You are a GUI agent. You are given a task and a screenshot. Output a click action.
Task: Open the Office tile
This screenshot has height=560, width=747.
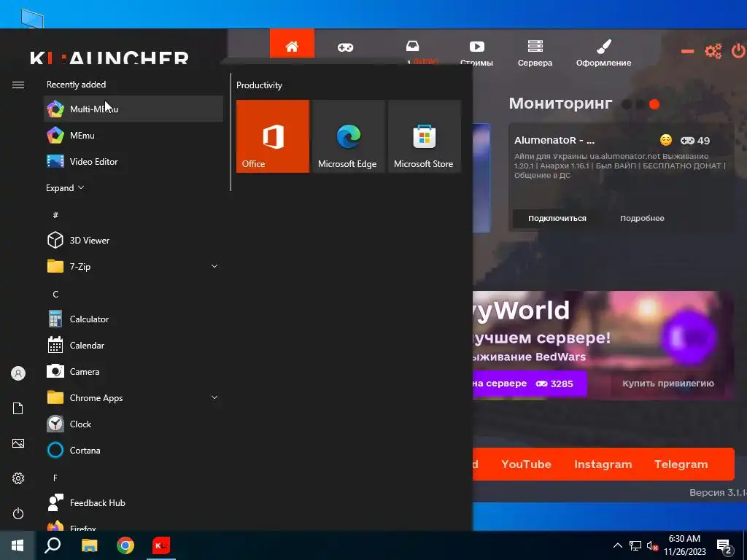click(x=273, y=136)
